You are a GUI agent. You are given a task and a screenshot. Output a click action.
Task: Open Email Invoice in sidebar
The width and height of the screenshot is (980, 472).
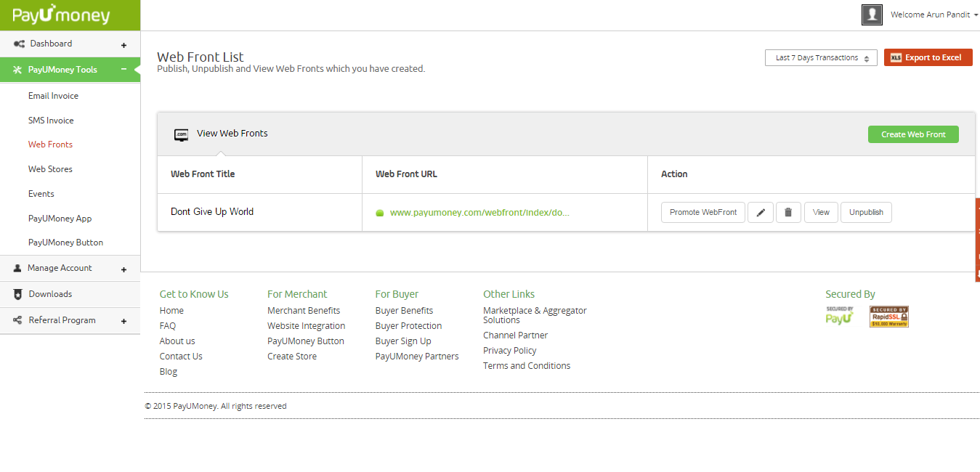(53, 96)
